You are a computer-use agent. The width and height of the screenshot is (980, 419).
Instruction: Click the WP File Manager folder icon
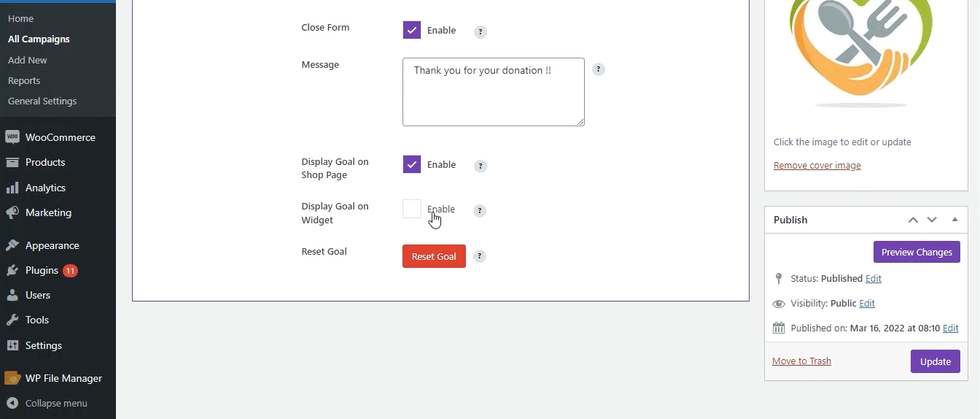pyautogui.click(x=12, y=378)
